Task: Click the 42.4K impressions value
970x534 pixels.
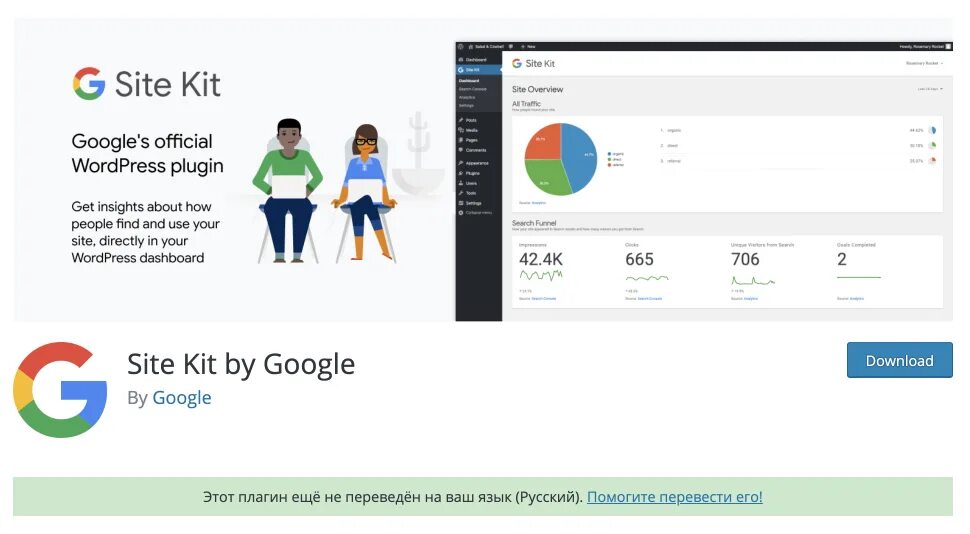Action: point(541,259)
